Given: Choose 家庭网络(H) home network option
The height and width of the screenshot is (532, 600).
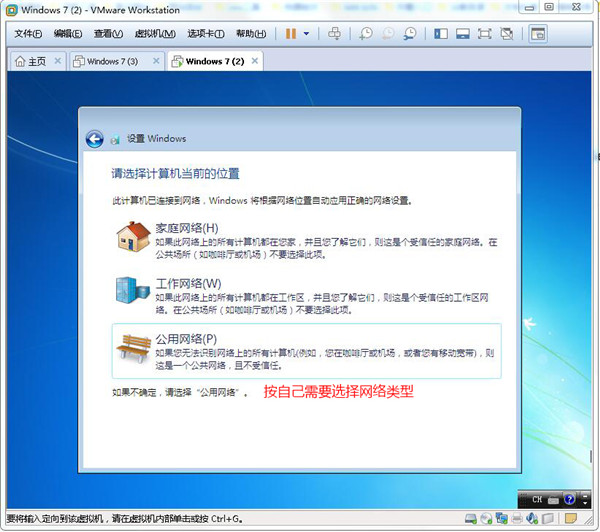Looking at the screenshot, I should pos(307,240).
